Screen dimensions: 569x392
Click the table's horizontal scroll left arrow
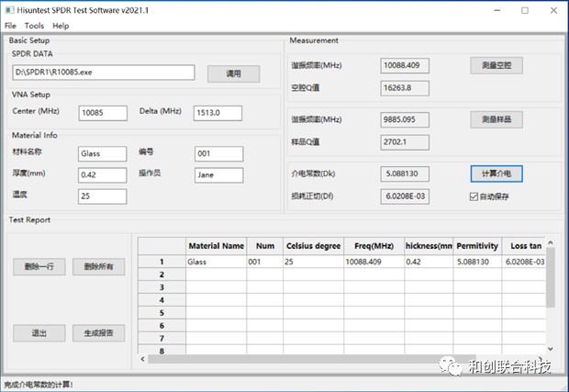click(x=143, y=359)
